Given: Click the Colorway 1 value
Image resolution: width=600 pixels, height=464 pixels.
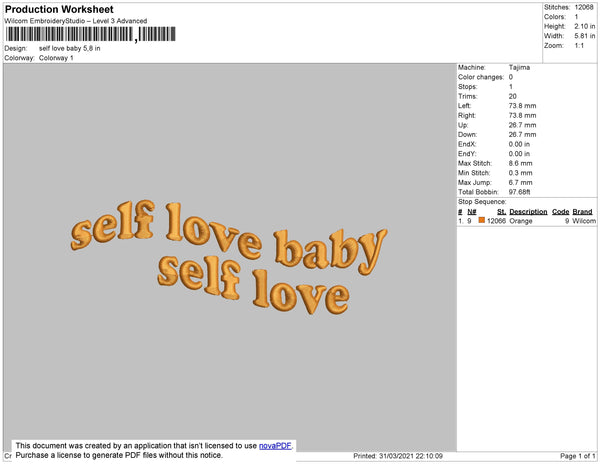Looking at the screenshot, I should pyautogui.click(x=56, y=58).
